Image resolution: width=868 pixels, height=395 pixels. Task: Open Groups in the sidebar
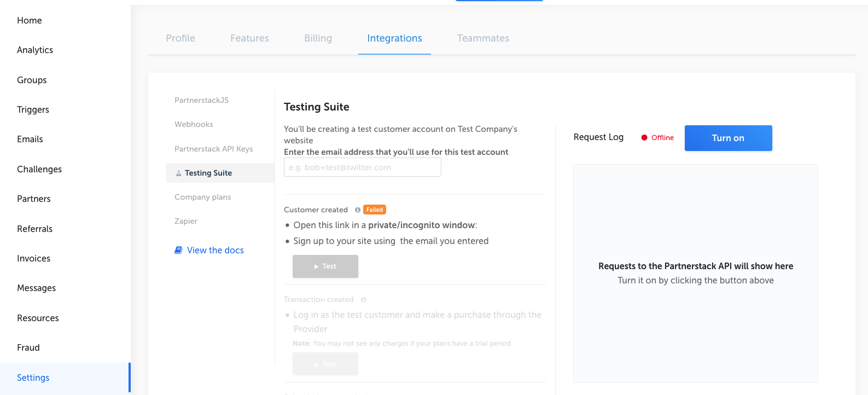pyautogui.click(x=32, y=80)
